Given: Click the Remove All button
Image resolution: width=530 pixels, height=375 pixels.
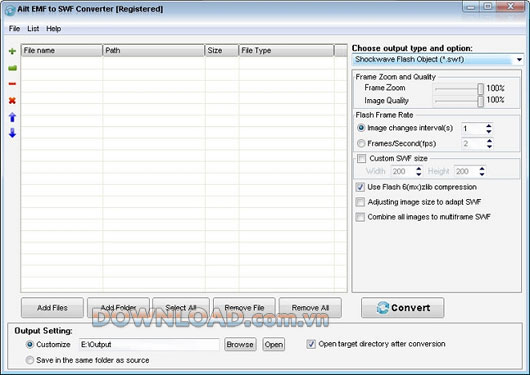Looking at the screenshot, I should [310, 308].
